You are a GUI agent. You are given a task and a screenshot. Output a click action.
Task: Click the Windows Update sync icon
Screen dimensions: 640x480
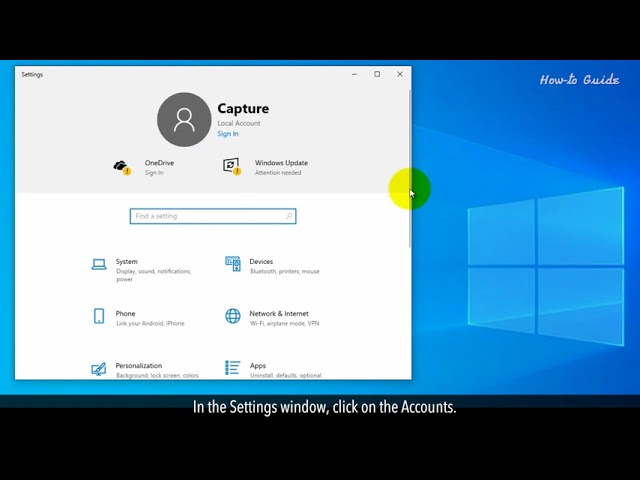tap(232, 166)
